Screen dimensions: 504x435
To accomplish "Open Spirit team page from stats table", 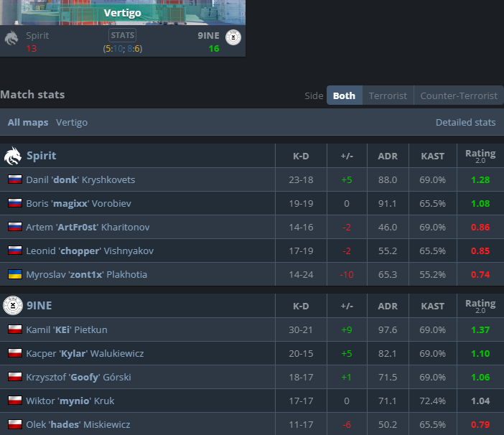I will (42, 156).
